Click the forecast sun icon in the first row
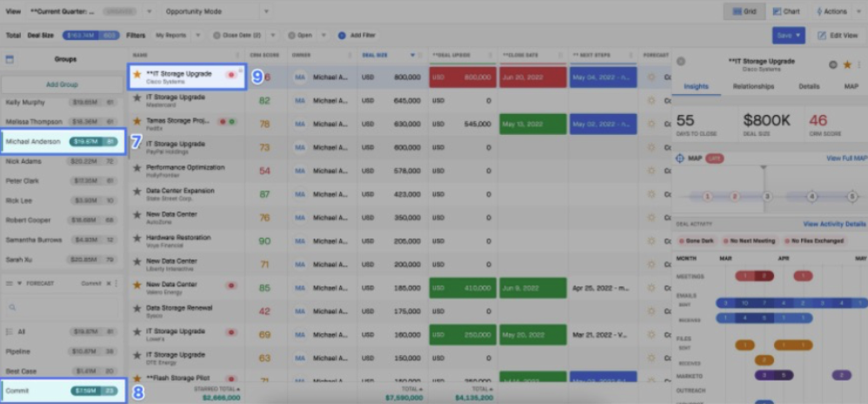Image resolution: width=868 pixels, height=404 pixels. point(651,77)
